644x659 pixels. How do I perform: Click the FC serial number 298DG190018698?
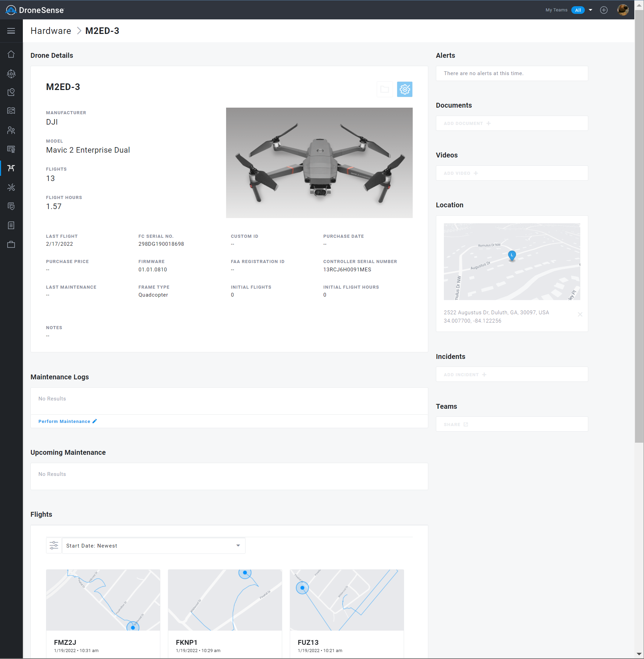pos(161,244)
